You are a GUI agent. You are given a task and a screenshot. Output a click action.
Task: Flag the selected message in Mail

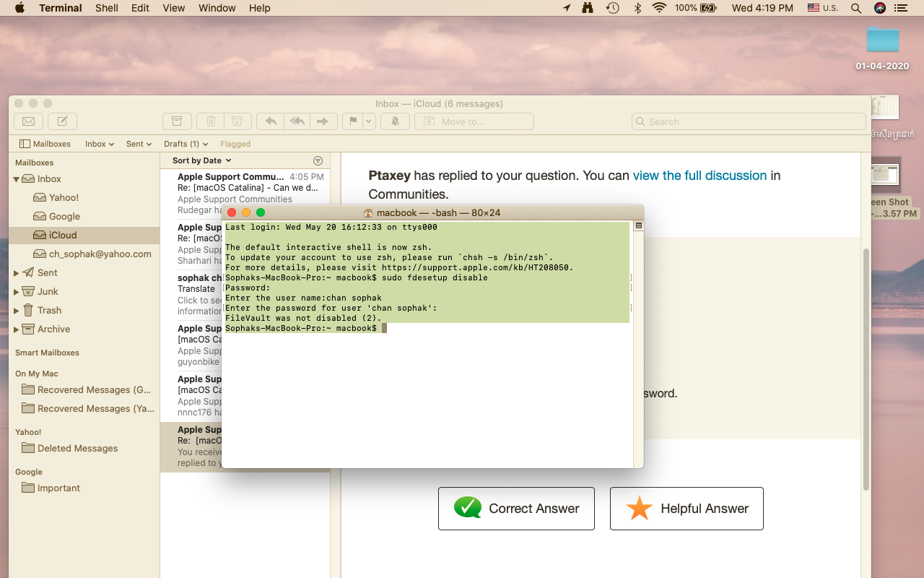(x=353, y=121)
